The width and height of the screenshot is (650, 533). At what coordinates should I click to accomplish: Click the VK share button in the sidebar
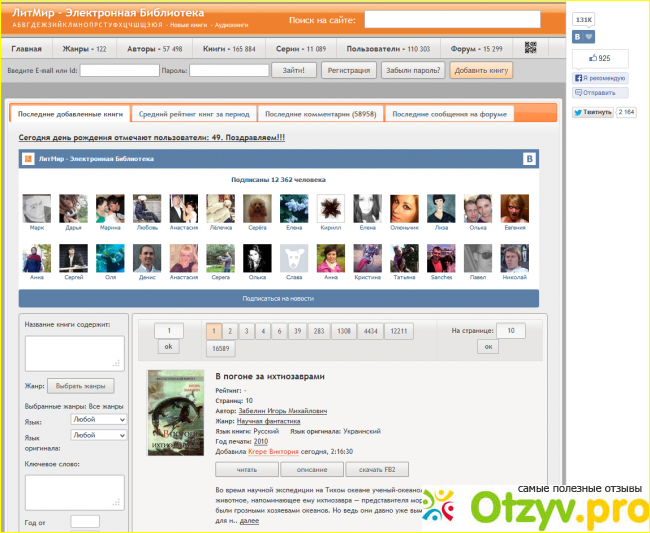click(x=584, y=36)
